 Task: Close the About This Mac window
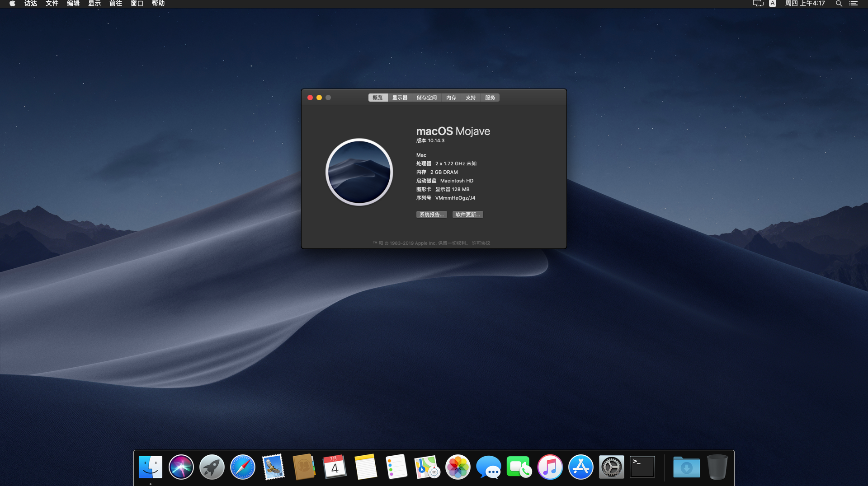(310, 98)
